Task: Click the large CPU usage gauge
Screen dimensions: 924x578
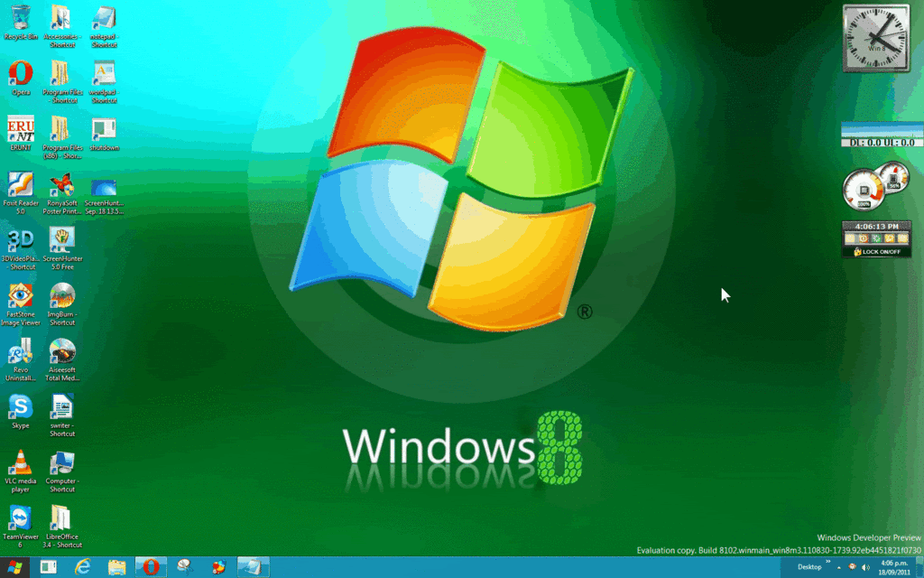Action: pos(864,190)
